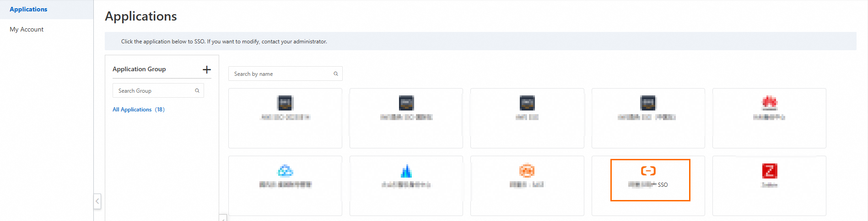Open the blue cloud icon application

(285, 186)
